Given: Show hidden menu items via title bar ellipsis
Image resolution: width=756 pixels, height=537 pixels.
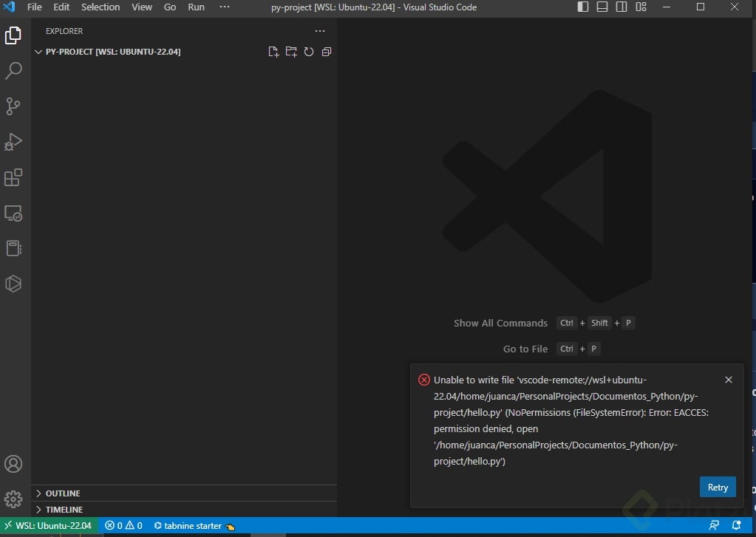Looking at the screenshot, I should coord(225,7).
